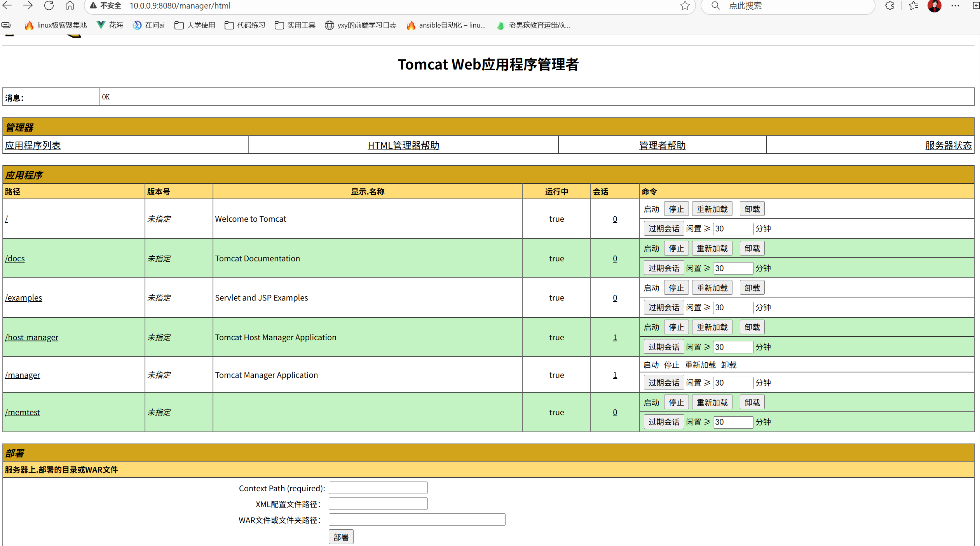This screenshot has width=980, height=546.
Task: Open the 实用工具 bookmark folder
Action: pos(295,25)
